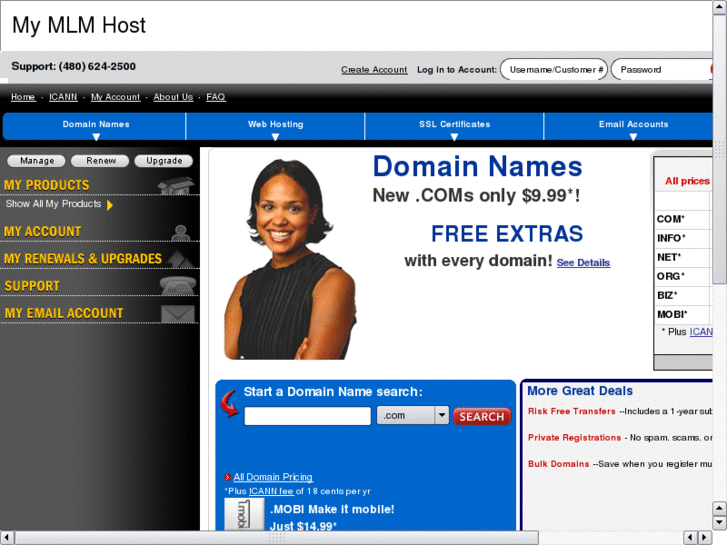Open the ICANN navigation link
This screenshot has width=727, height=545.
(x=63, y=97)
